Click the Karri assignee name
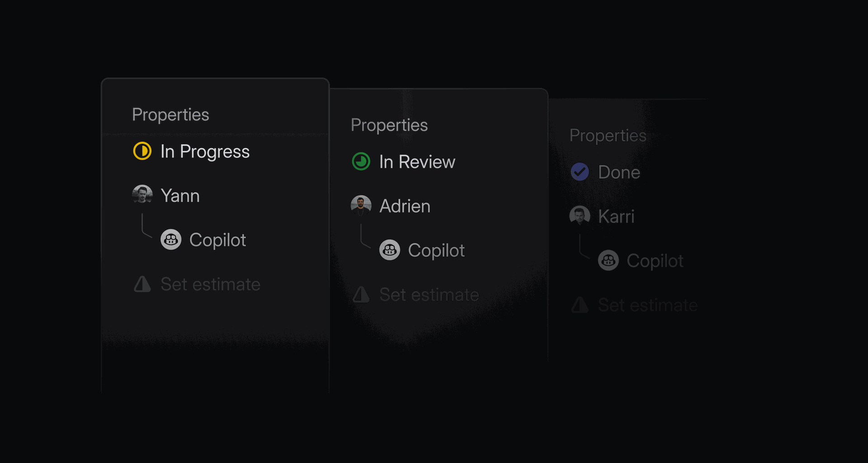This screenshot has height=463, width=868. click(x=616, y=217)
